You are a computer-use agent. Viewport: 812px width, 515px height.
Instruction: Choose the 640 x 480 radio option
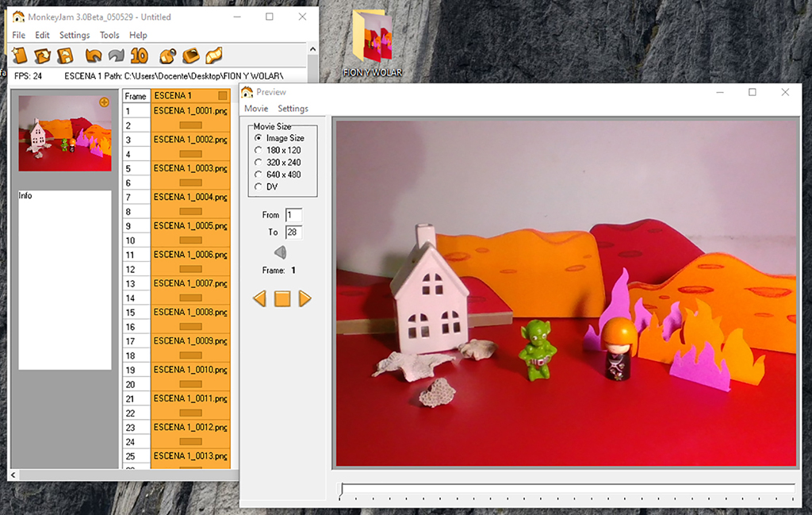(258, 175)
